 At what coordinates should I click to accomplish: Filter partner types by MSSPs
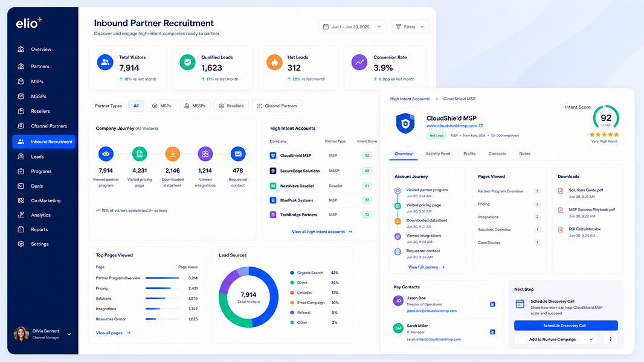click(195, 106)
